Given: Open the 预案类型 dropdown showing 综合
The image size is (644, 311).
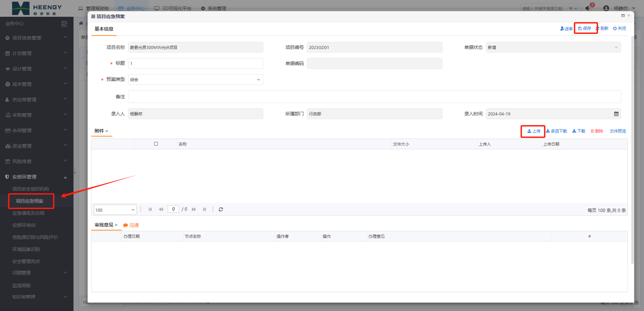Looking at the screenshot, I should coord(195,79).
